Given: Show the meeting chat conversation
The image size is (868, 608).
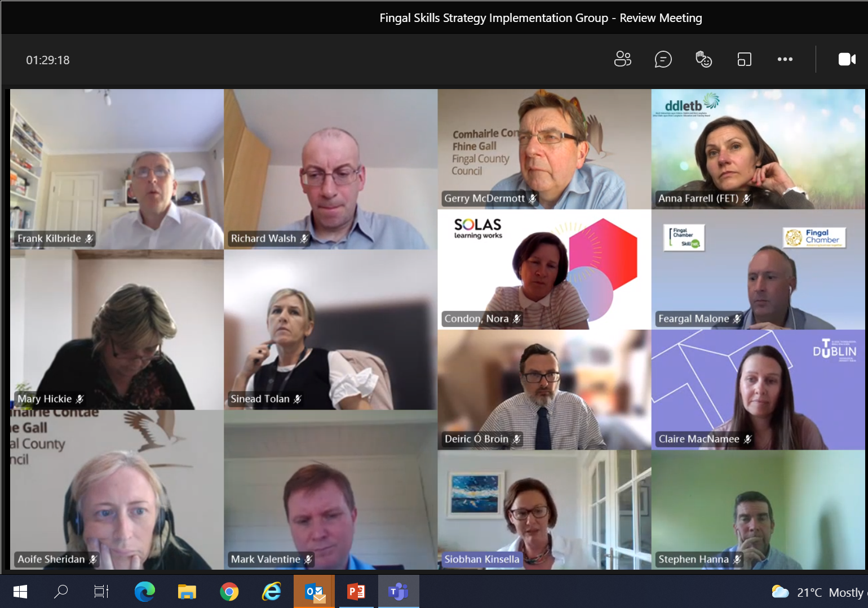Looking at the screenshot, I should click(x=663, y=59).
